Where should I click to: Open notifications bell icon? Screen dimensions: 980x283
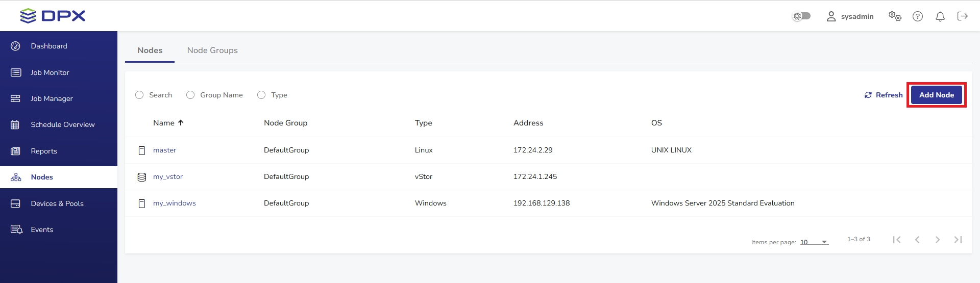tap(940, 17)
